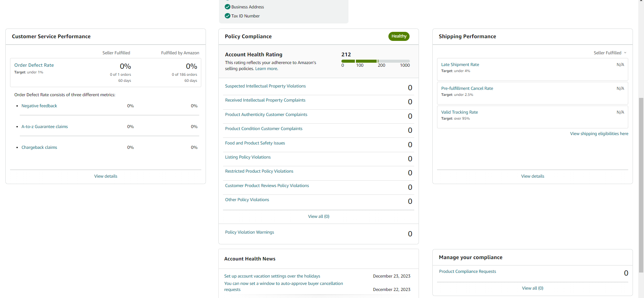Open Chargeback claims link
The height and width of the screenshot is (298, 644).
39,147
